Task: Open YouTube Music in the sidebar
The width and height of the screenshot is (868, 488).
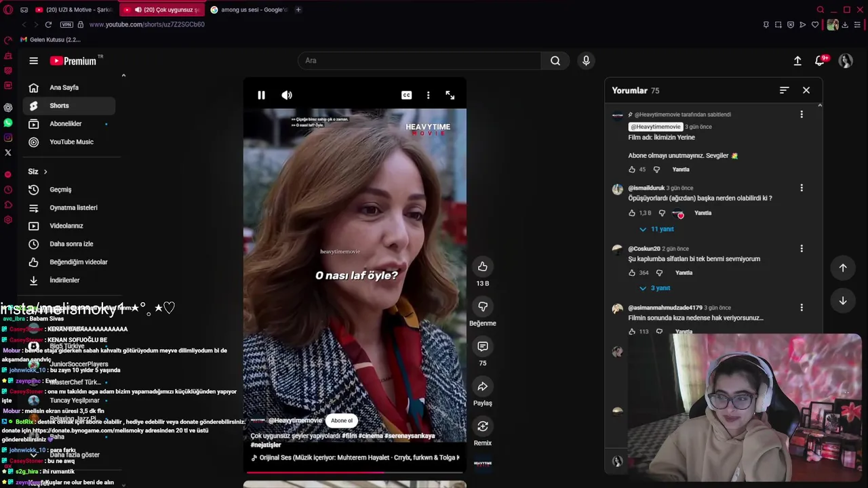Action: (69, 142)
